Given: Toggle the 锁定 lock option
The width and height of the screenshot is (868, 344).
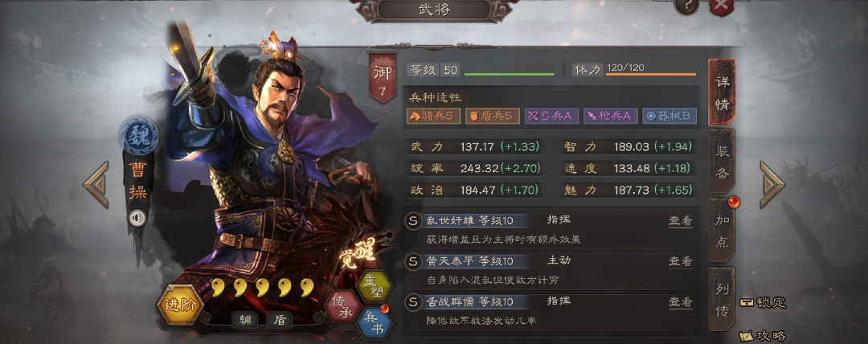Looking at the screenshot, I should pos(763,302).
